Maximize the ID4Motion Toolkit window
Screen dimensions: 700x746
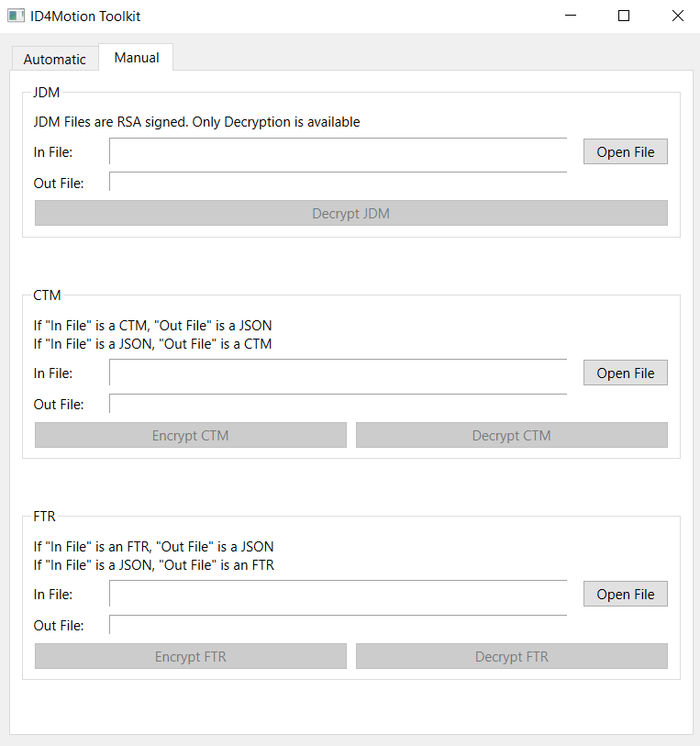[624, 16]
